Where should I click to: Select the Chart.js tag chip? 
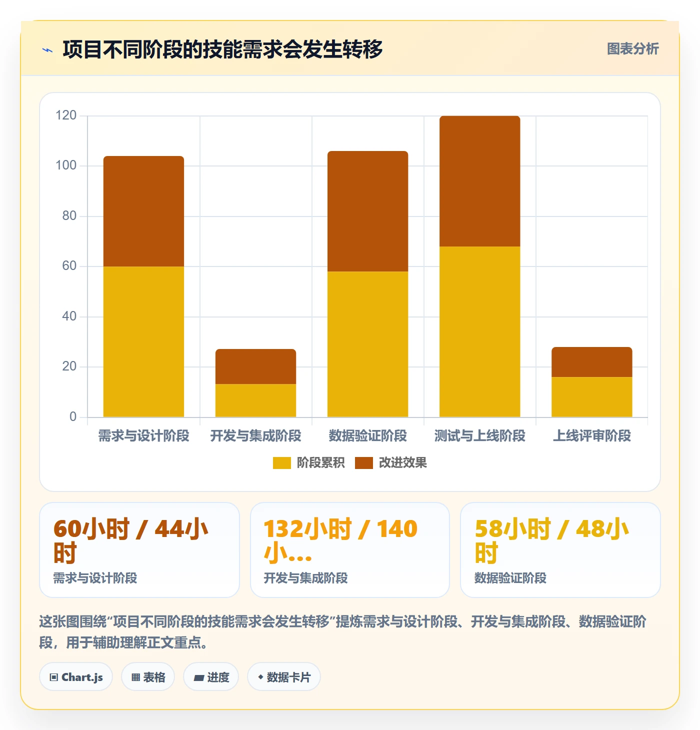pos(76,677)
